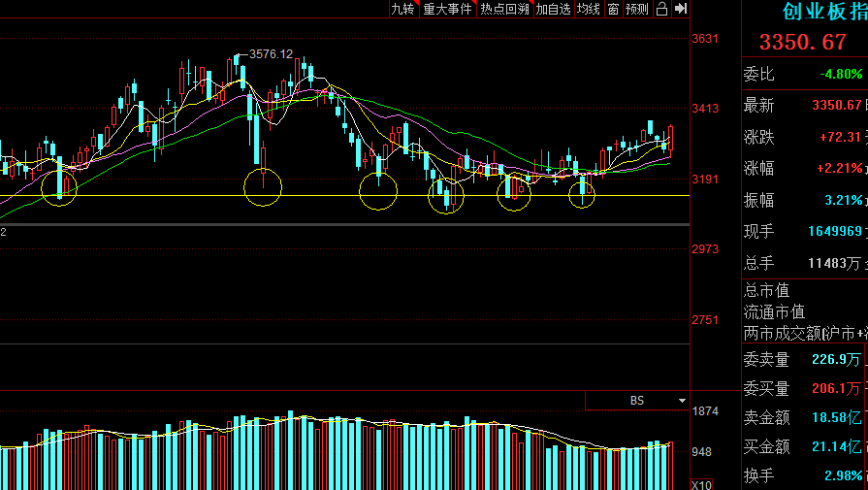Click the 委比 row in the quote panel

[x=803, y=74]
